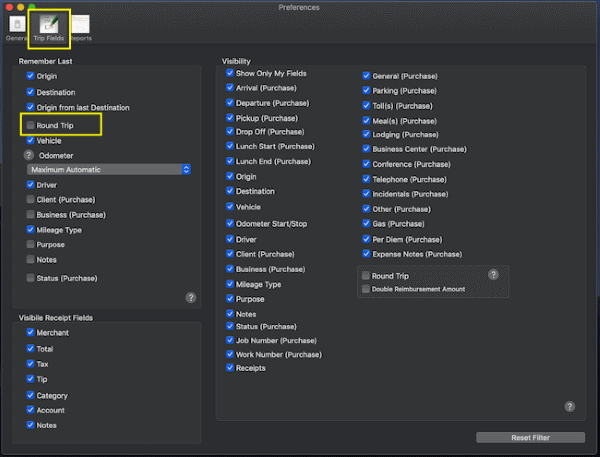The height and width of the screenshot is (457, 600).
Task: Click the help icon beside Odometer
Action: point(29,155)
